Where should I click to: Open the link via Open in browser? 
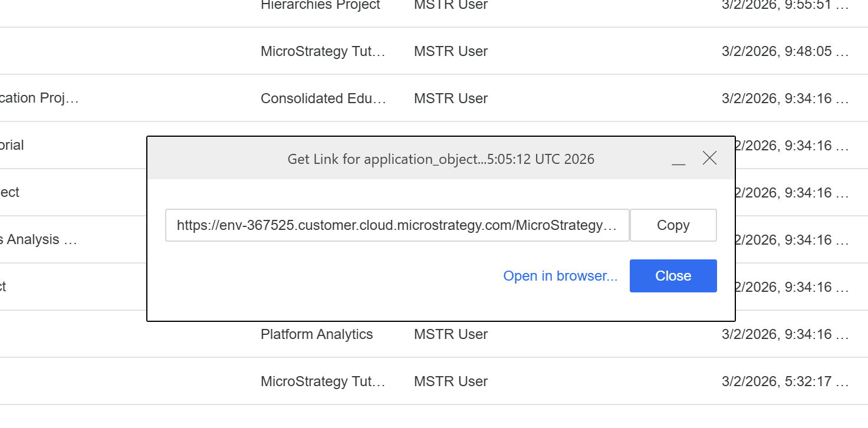click(x=560, y=276)
